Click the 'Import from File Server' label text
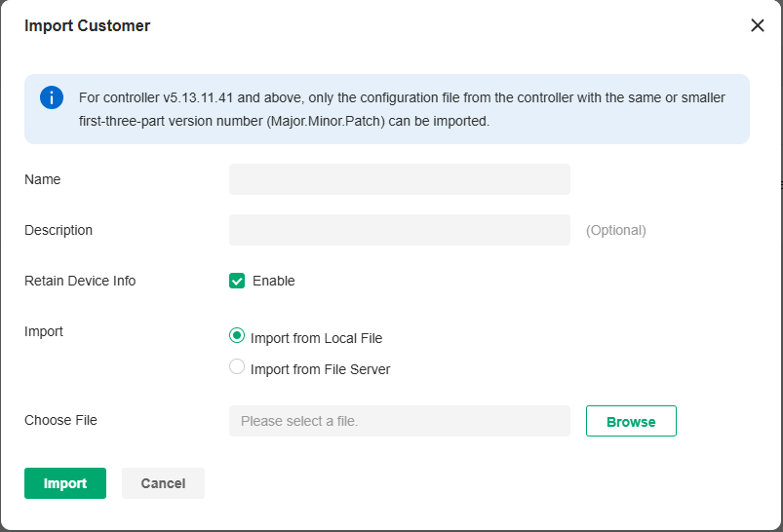The width and height of the screenshot is (783, 532). [320, 369]
